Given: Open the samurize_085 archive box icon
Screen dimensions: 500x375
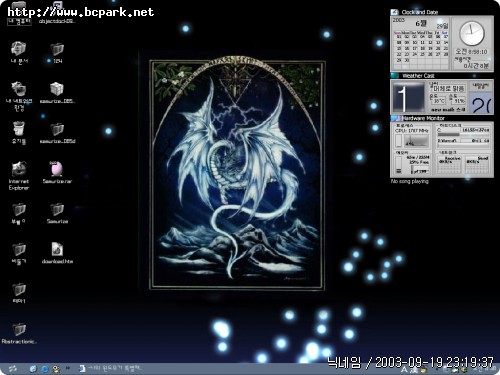Looking at the screenshot, I should [x=57, y=93].
